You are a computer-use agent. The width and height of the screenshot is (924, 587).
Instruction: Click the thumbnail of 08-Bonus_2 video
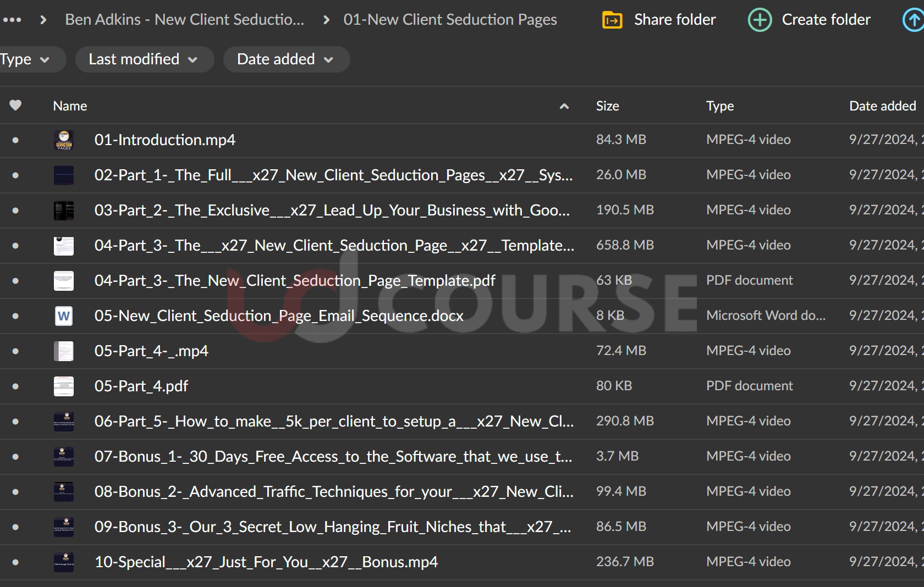tap(64, 492)
